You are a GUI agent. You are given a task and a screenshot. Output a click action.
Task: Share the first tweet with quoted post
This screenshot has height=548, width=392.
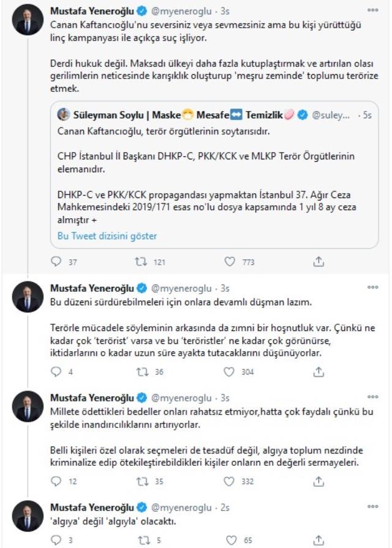click(318, 262)
